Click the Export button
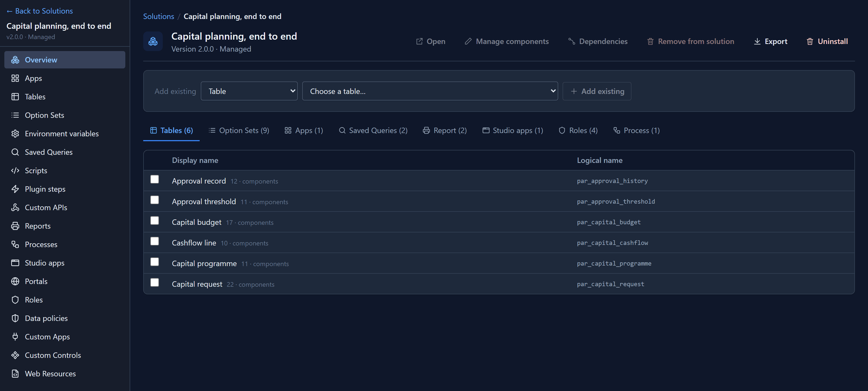868x391 pixels. [770, 42]
